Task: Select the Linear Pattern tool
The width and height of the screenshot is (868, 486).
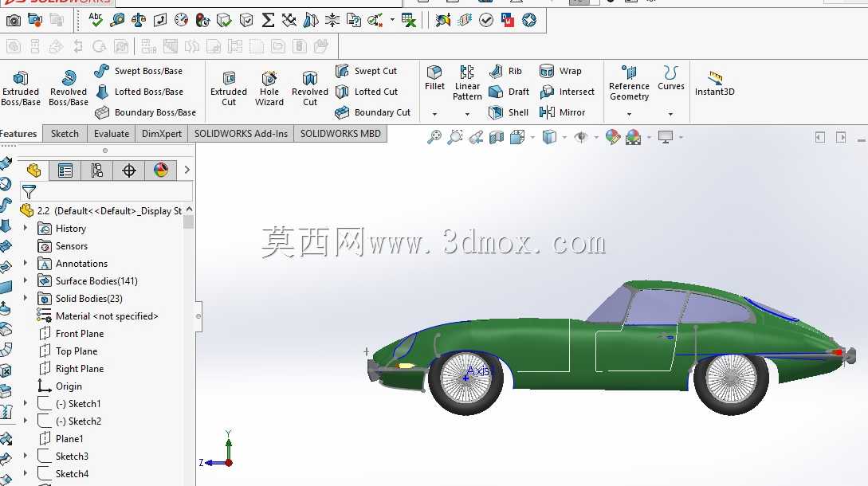Action: point(467,83)
